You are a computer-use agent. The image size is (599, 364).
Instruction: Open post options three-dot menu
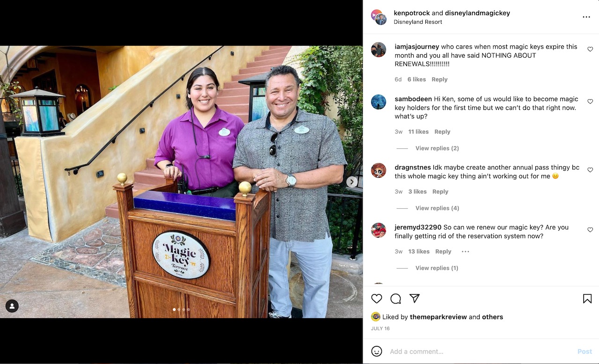[586, 17]
